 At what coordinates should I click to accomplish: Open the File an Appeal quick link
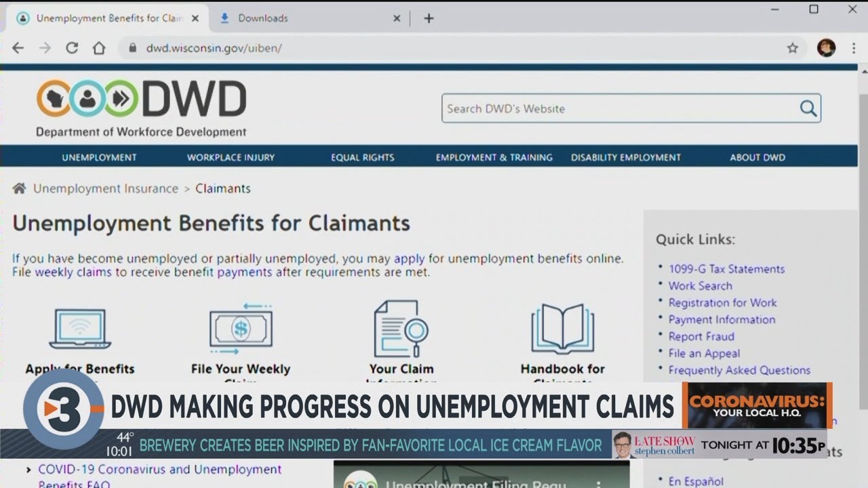(704, 353)
